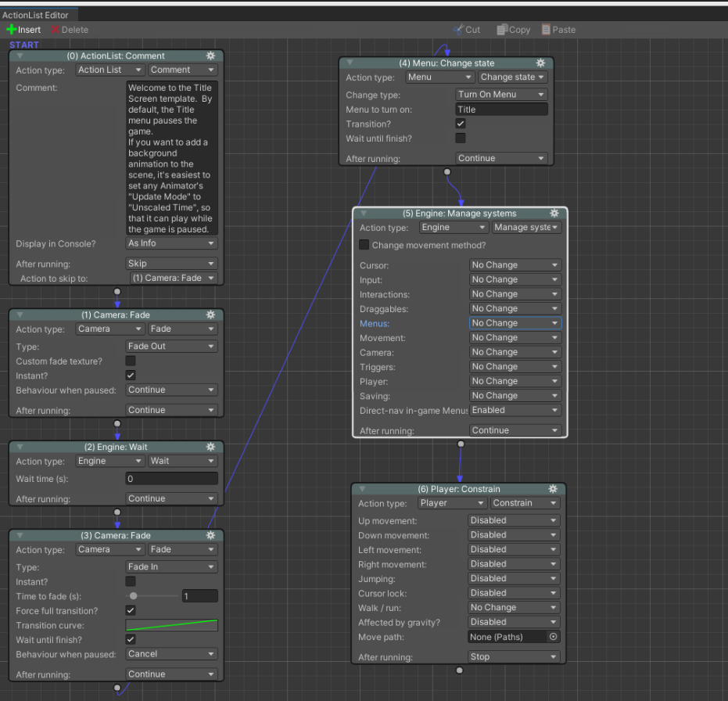Click output socket below (4) Menu: Change state

pos(447,172)
